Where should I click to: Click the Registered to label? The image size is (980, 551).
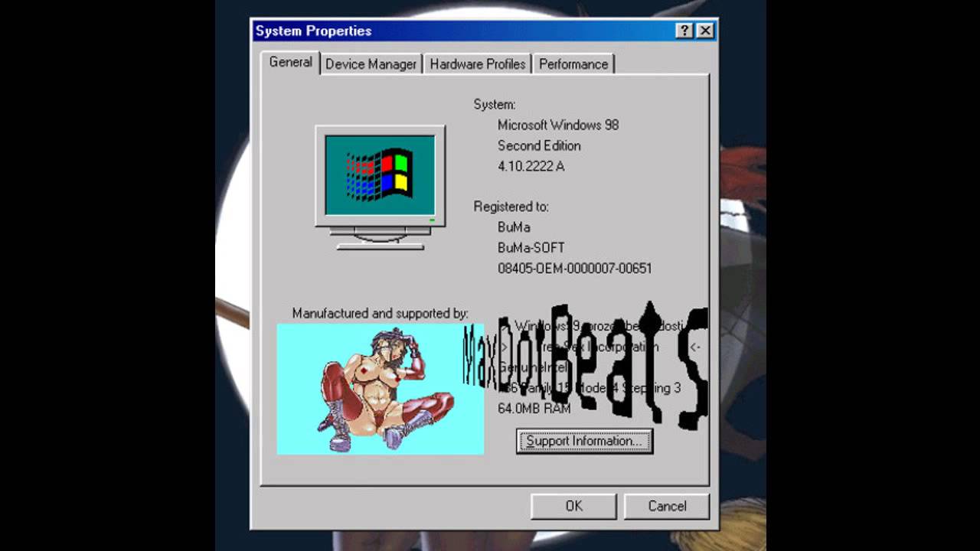pyautogui.click(x=511, y=207)
